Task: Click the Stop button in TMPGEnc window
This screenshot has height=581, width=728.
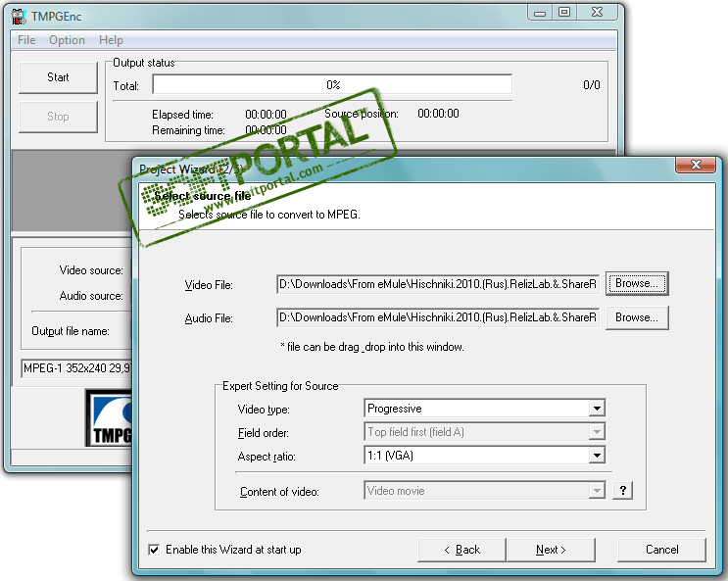Action: coord(58,117)
